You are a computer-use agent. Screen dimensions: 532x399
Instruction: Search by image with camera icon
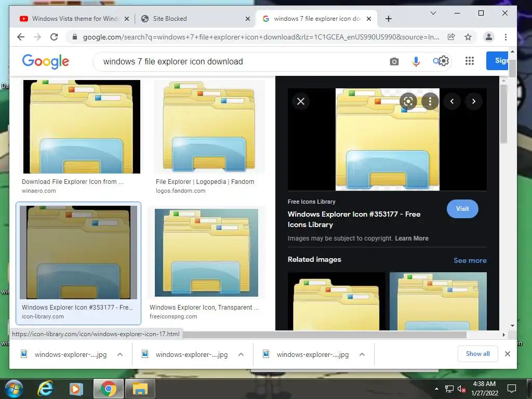point(394,62)
